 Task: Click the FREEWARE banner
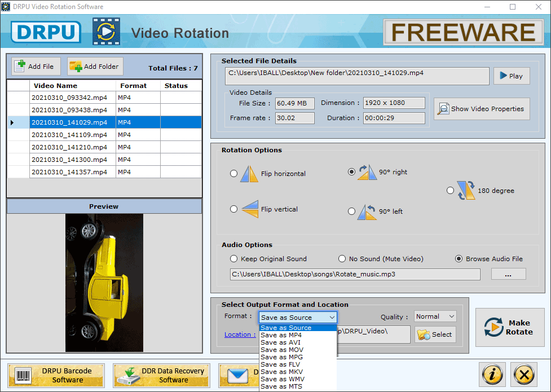(464, 32)
